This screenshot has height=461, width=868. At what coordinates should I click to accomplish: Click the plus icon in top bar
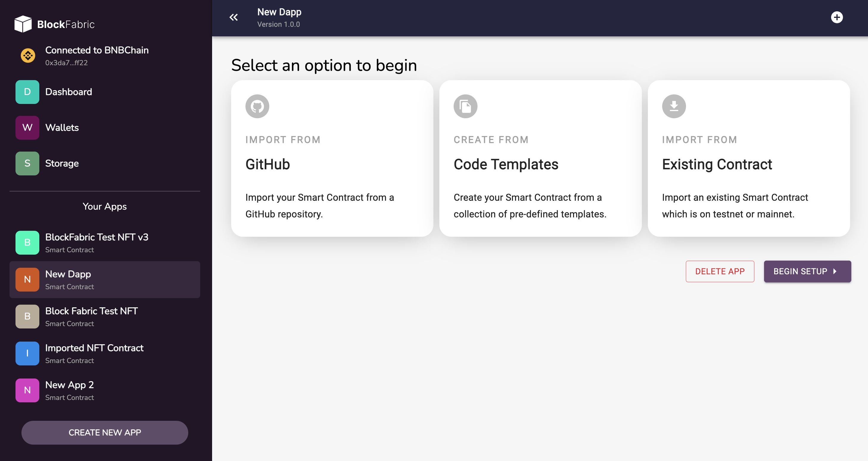click(837, 18)
